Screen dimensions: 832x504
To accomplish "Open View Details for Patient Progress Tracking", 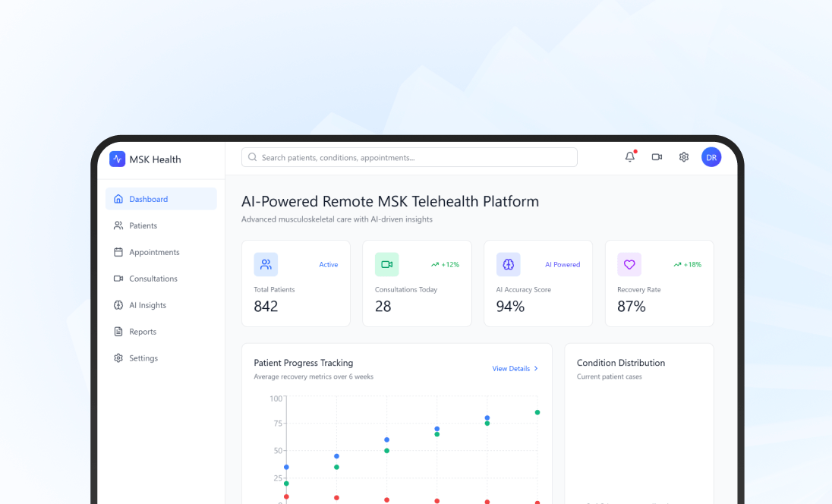I will (515, 368).
